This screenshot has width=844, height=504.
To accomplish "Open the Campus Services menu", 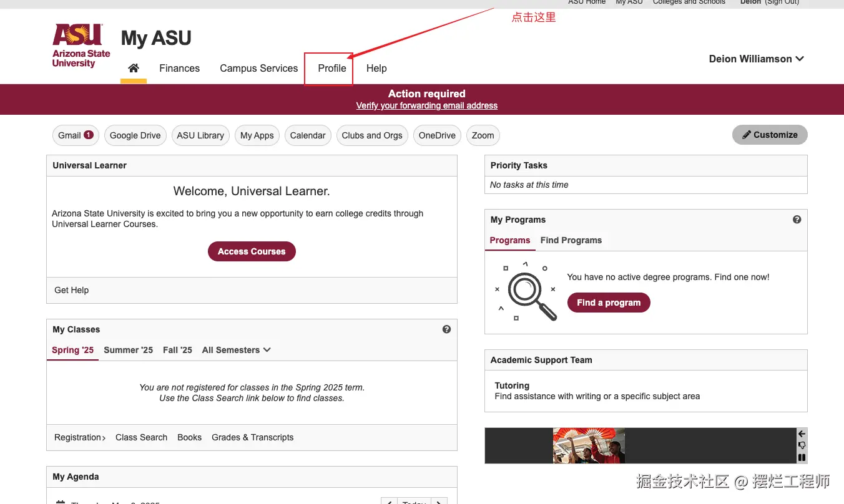I will click(x=259, y=68).
